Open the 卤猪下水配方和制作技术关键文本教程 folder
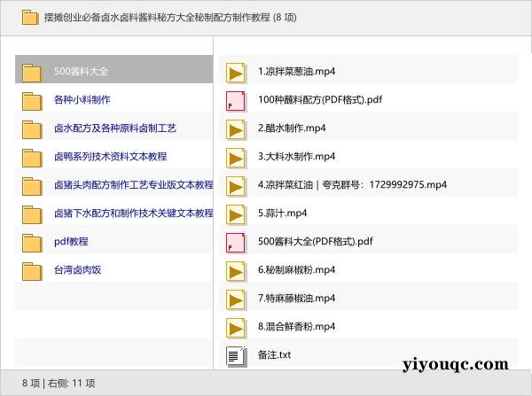 (133, 214)
